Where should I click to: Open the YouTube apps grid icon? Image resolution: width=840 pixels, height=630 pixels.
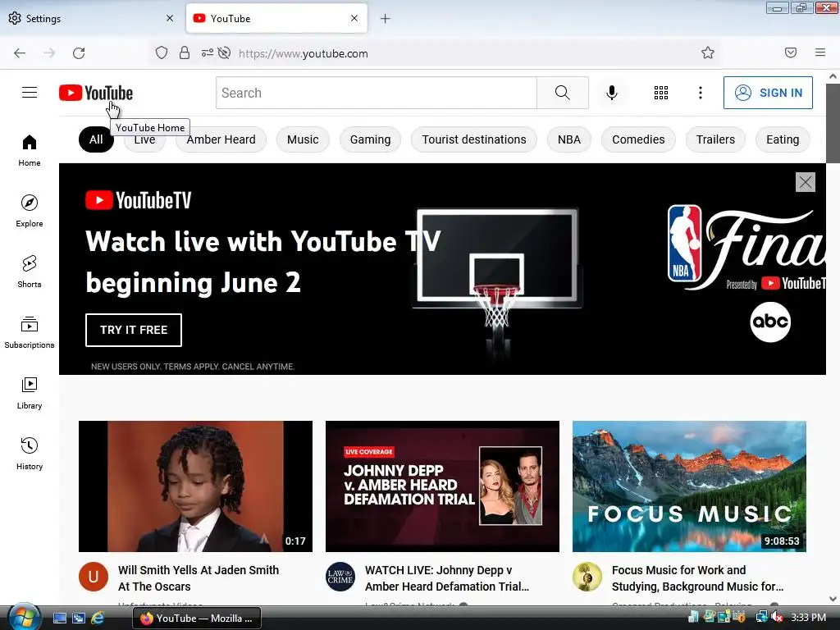click(661, 93)
